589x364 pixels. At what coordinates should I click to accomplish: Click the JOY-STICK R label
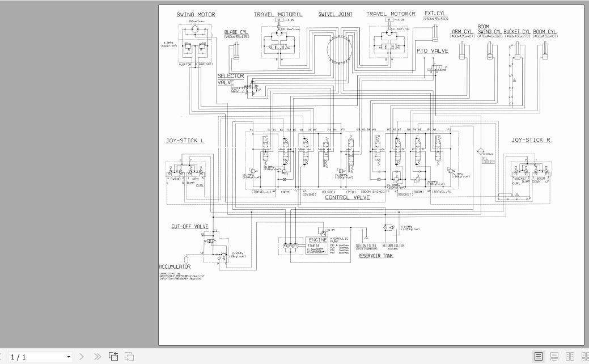531,139
